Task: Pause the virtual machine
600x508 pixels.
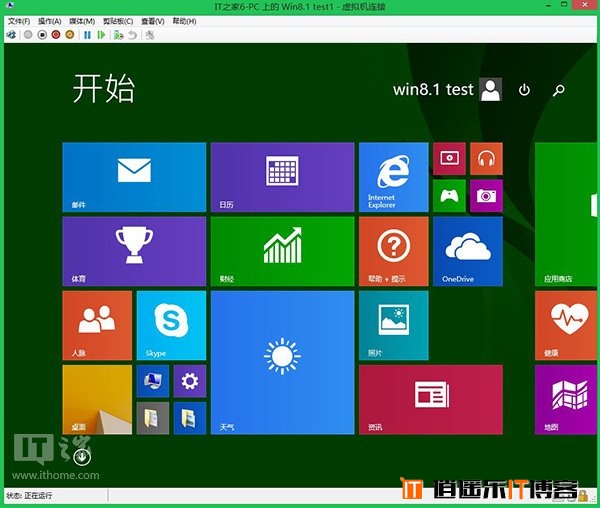Action: 87,35
